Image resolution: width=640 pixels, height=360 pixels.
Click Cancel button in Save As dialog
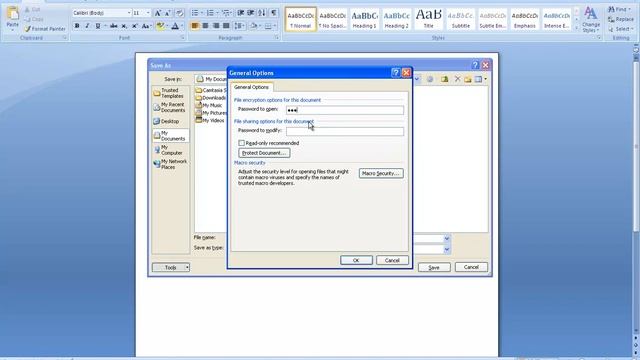coord(471,267)
